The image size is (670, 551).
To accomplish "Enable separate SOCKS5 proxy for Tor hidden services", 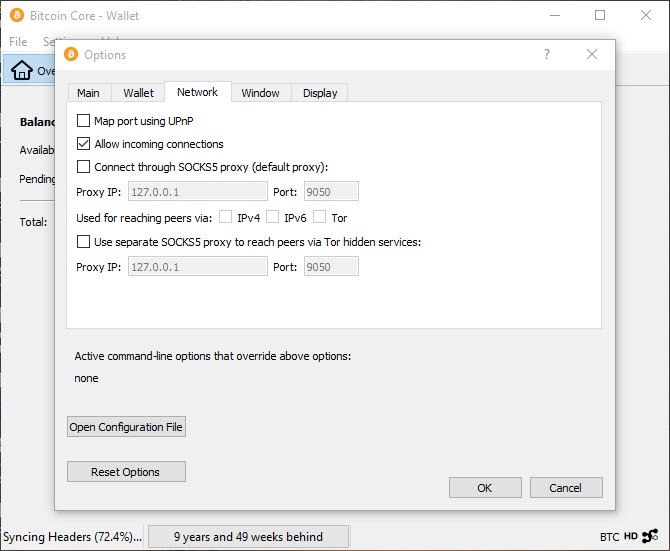I will 83,242.
